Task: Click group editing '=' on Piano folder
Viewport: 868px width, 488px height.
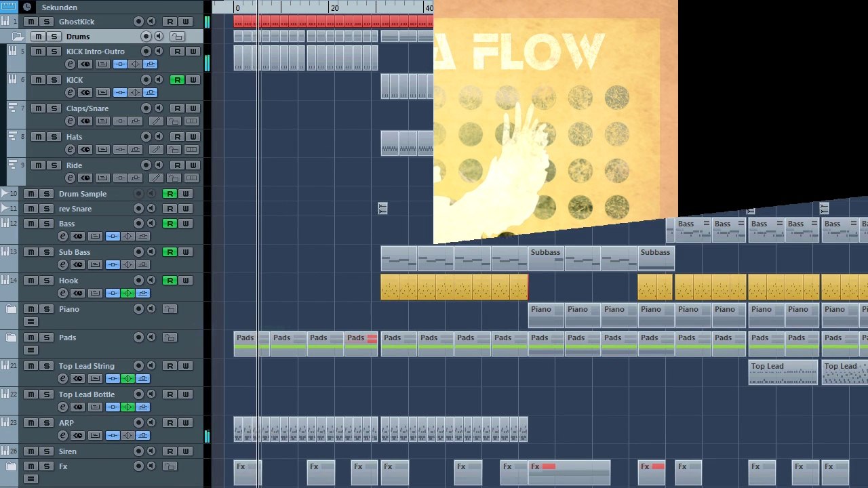Action: [31, 322]
